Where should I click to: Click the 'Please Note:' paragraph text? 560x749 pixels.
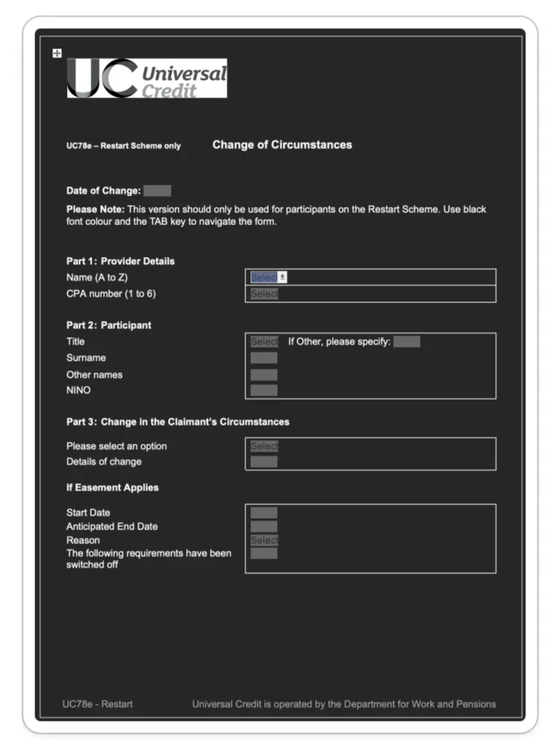pyautogui.click(x=276, y=216)
